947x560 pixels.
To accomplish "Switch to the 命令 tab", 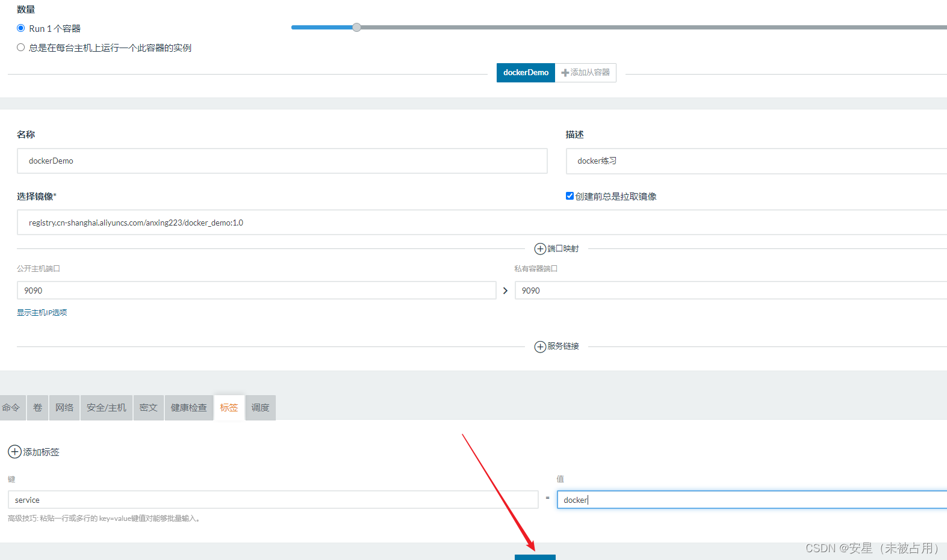I will [12, 408].
